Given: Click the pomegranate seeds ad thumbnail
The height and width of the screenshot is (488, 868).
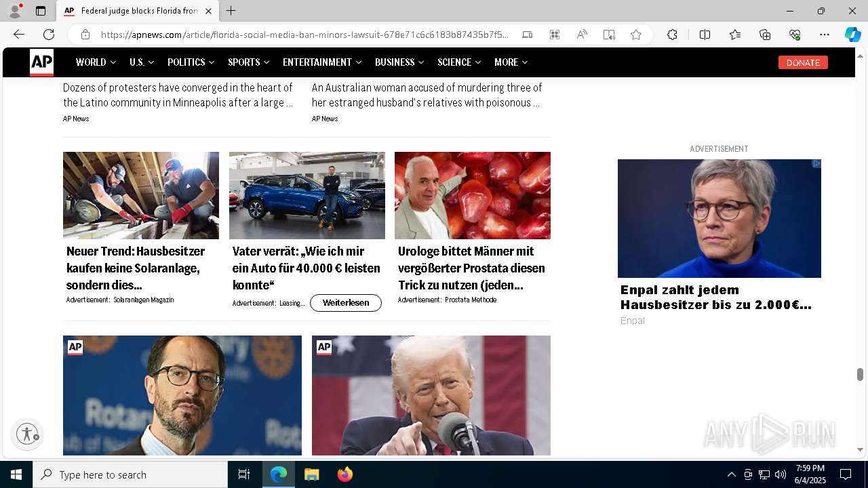Looking at the screenshot, I should [x=473, y=195].
